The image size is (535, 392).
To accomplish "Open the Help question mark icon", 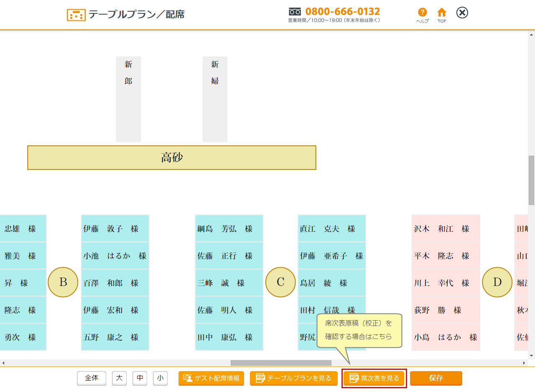I will (x=423, y=13).
